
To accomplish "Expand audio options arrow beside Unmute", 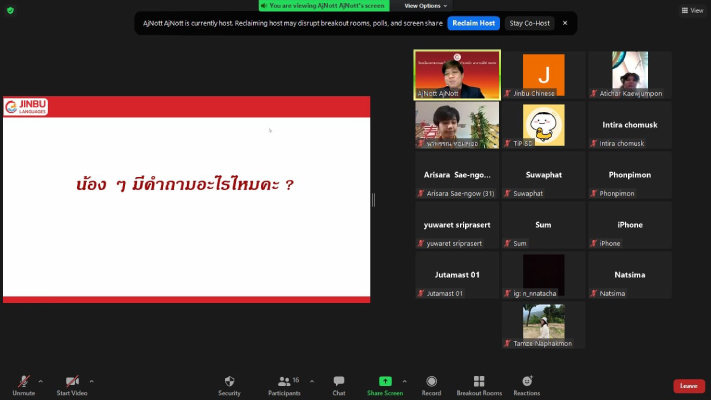I will (x=41, y=381).
